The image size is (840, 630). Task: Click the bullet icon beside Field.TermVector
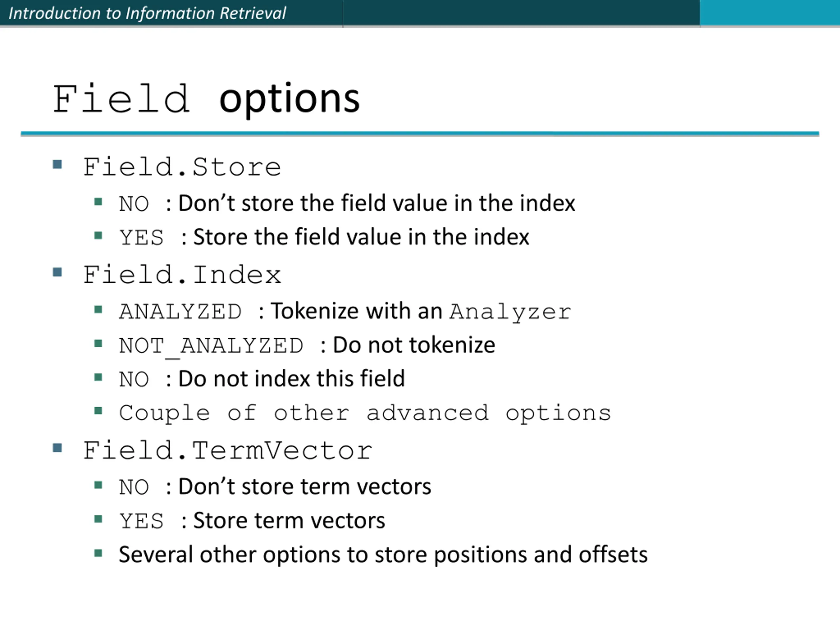(x=57, y=448)
